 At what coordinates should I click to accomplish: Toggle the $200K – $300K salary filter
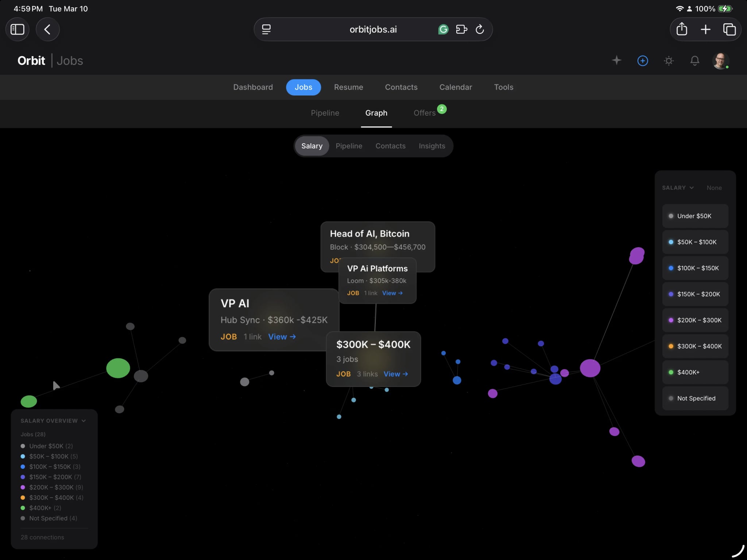(695, 320)
